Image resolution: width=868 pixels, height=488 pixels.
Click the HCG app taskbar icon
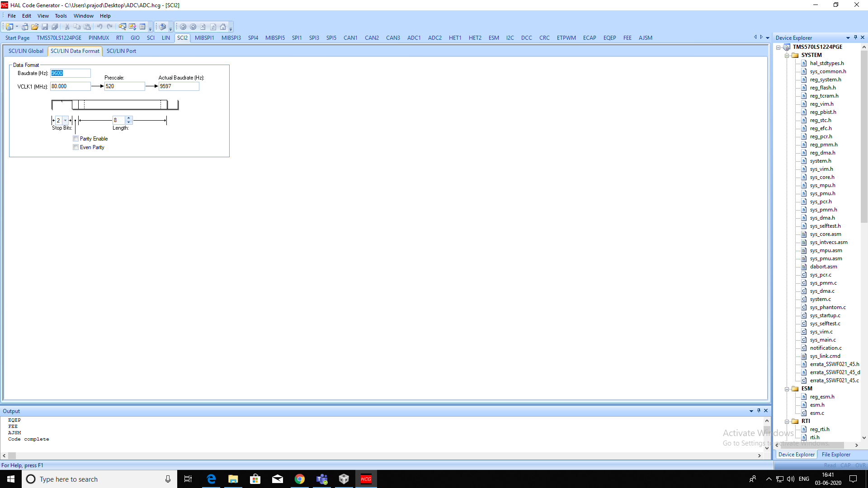(x=366, y=479)
